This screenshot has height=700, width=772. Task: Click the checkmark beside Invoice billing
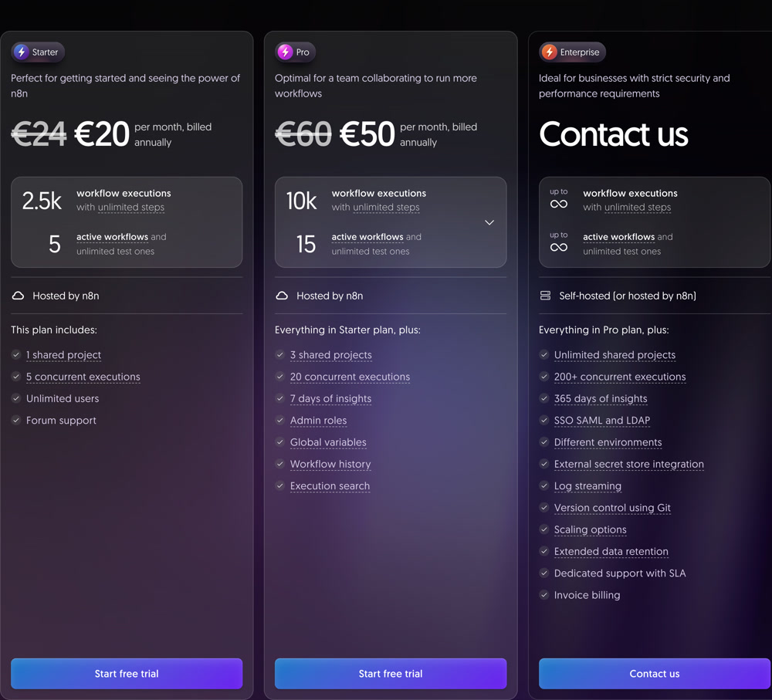[x=544, y=595]
